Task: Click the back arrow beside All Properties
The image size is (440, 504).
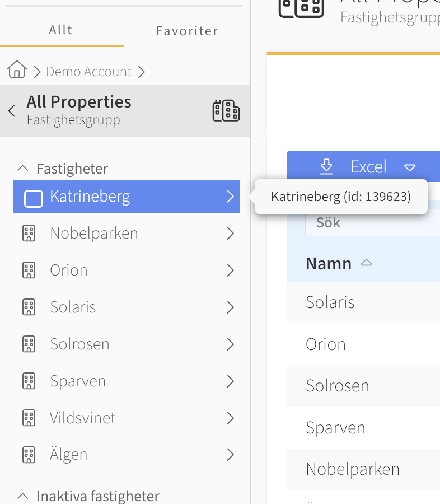Action: (12, 110)
